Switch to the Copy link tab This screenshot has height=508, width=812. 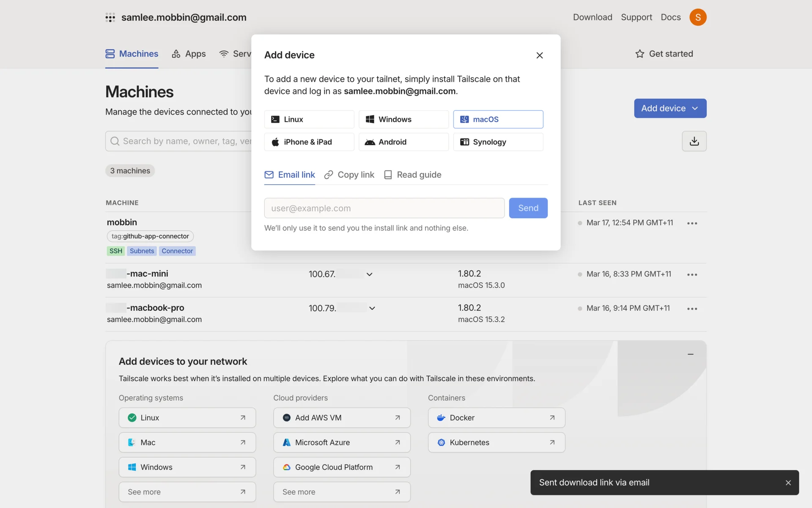coord(349,175)
